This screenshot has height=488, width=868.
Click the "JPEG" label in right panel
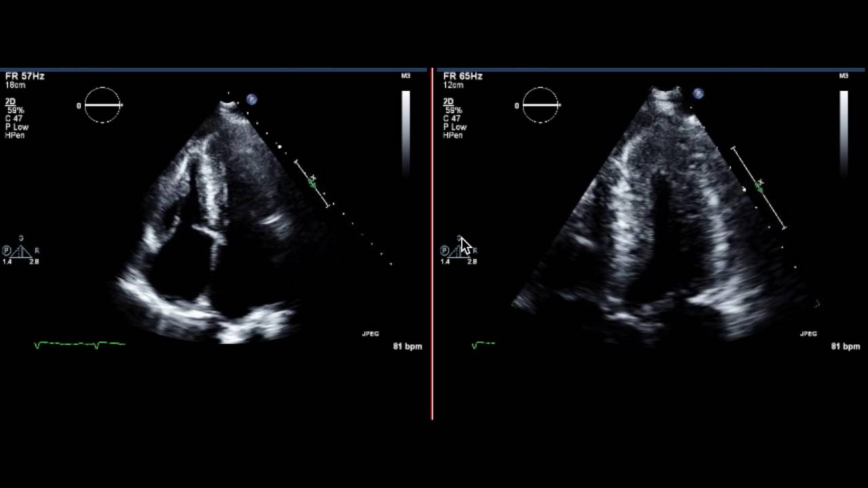coord(808,334)
